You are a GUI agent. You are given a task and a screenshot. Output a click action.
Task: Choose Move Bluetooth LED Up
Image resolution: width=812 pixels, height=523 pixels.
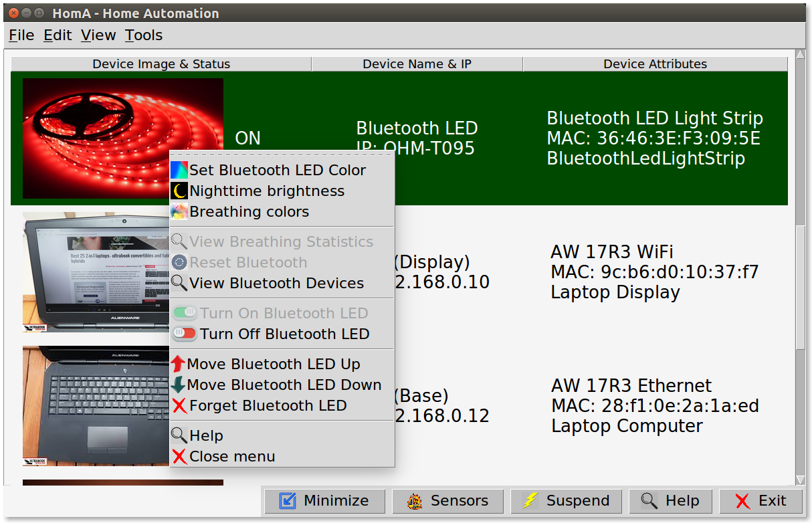click(x=282, y=364)
